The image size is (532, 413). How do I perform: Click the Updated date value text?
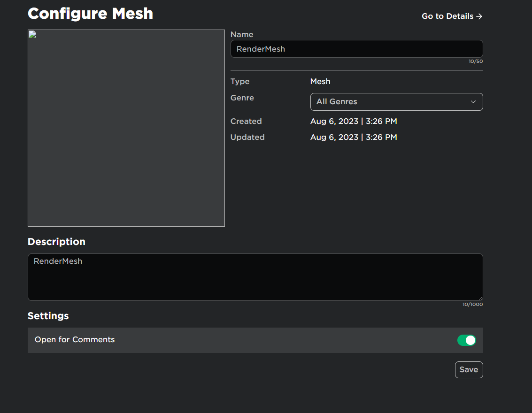354,137
